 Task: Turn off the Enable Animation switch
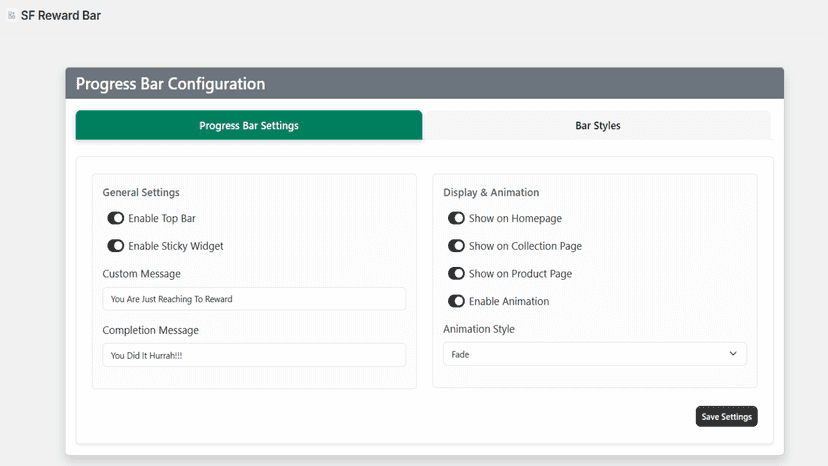456,301
